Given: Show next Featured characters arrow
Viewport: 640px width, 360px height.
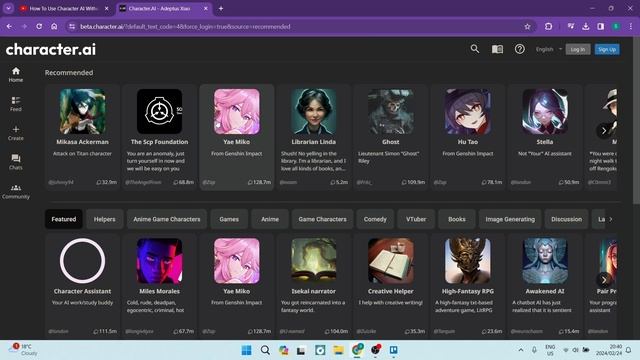Looking at the screenshot, I should pyautogui.click(x=604, y=280).
